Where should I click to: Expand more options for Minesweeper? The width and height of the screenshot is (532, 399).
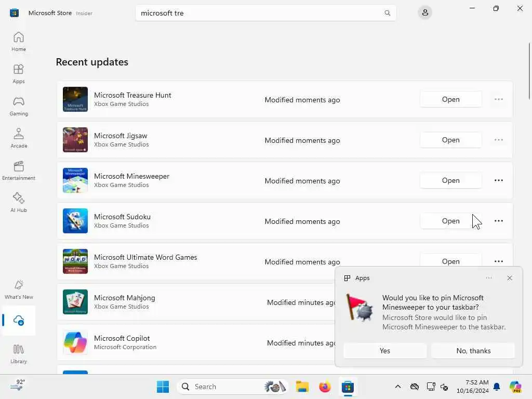(498, 180)
